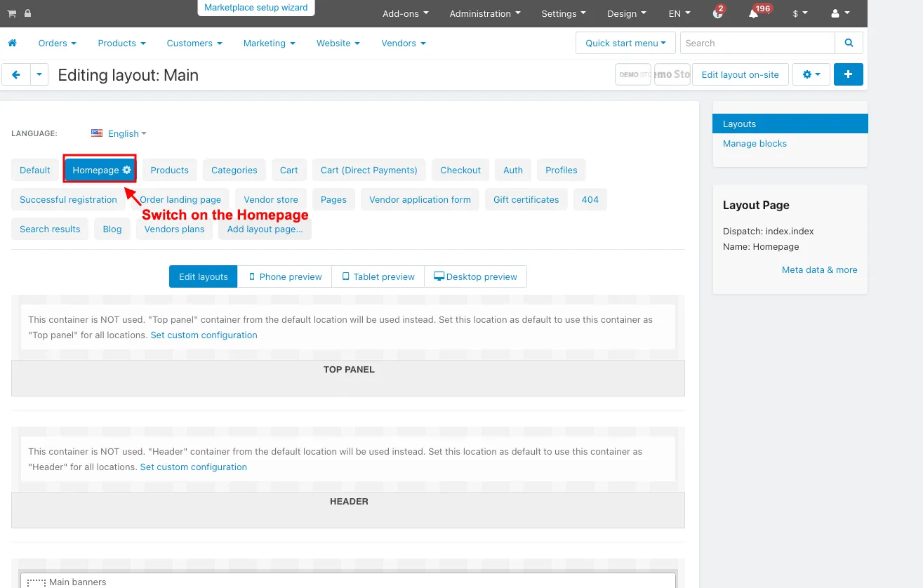The image size is (923, 588).
Task: Open the gear settings dropdown button
Action: pyautogui.click(x=811, y=74)
